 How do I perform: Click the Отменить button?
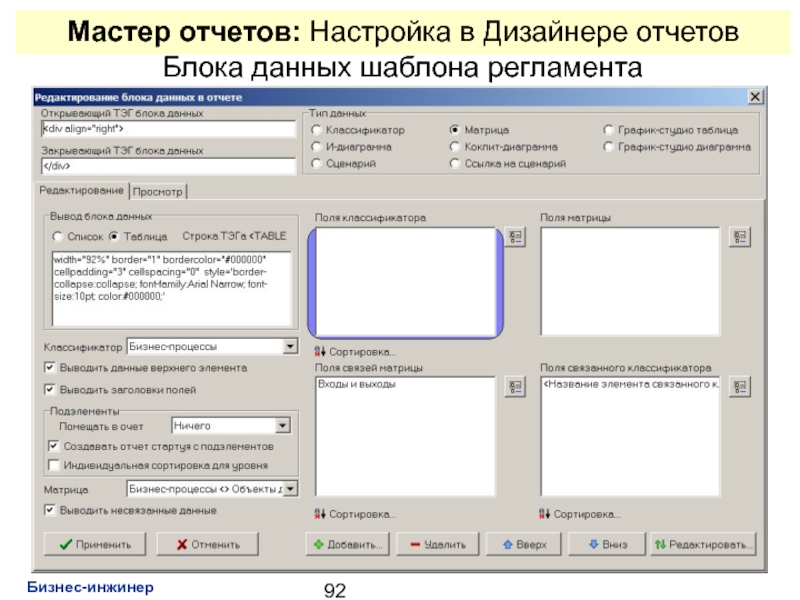208,544
